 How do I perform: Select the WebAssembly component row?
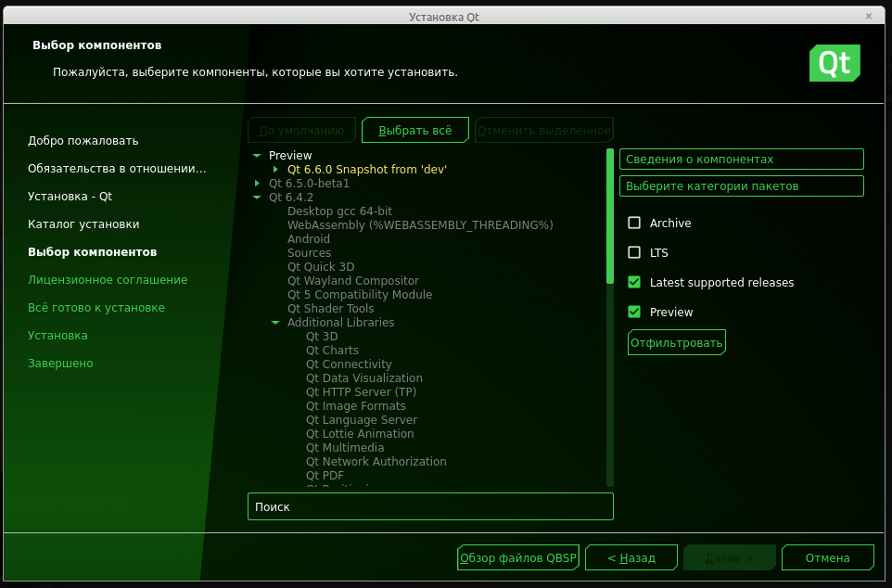[x=420, y=224]
